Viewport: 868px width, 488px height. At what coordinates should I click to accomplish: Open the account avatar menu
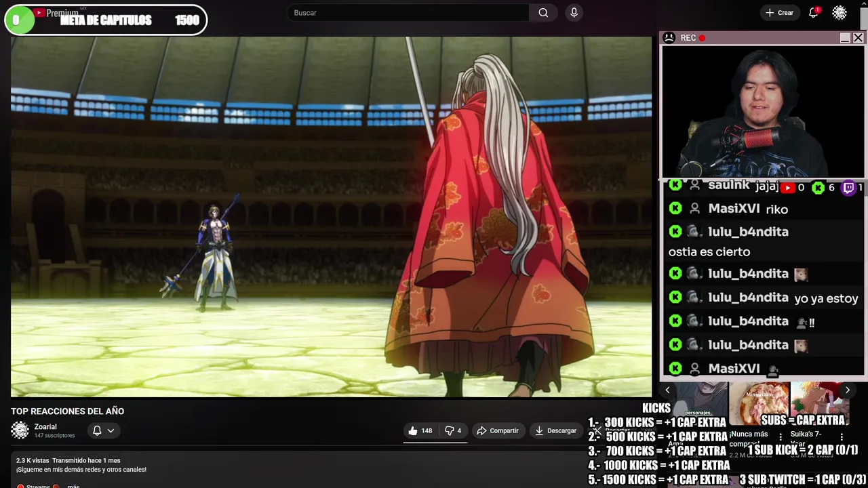pos(840,13)
